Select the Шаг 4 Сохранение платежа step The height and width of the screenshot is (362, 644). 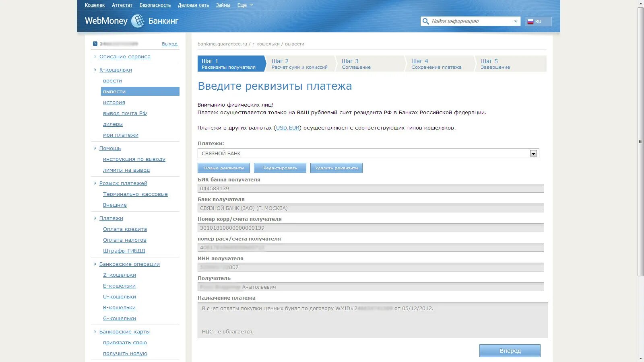coord(440,64)
